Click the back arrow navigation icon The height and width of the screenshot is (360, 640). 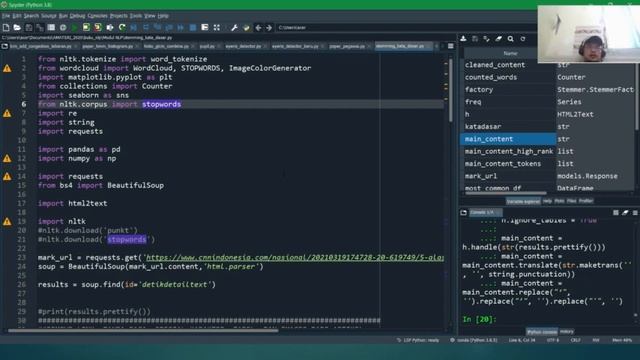coord(258,27)
